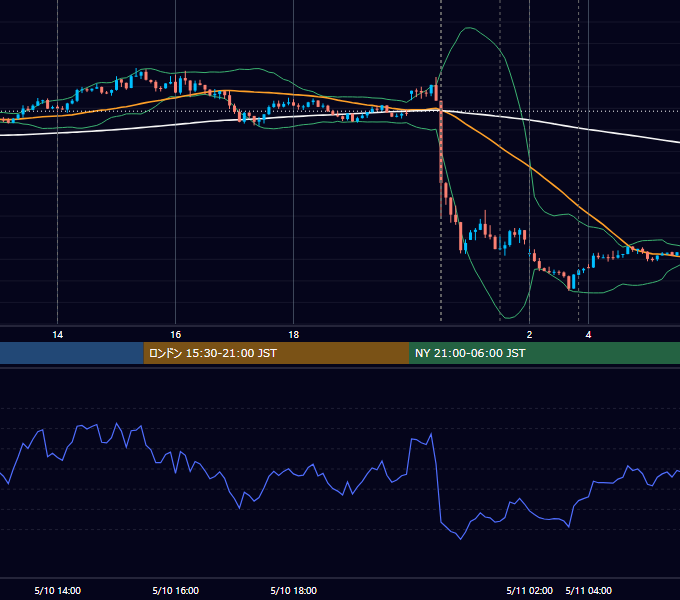
Task: Click the 5/10 18:00 date label
Action: [294, 590]
